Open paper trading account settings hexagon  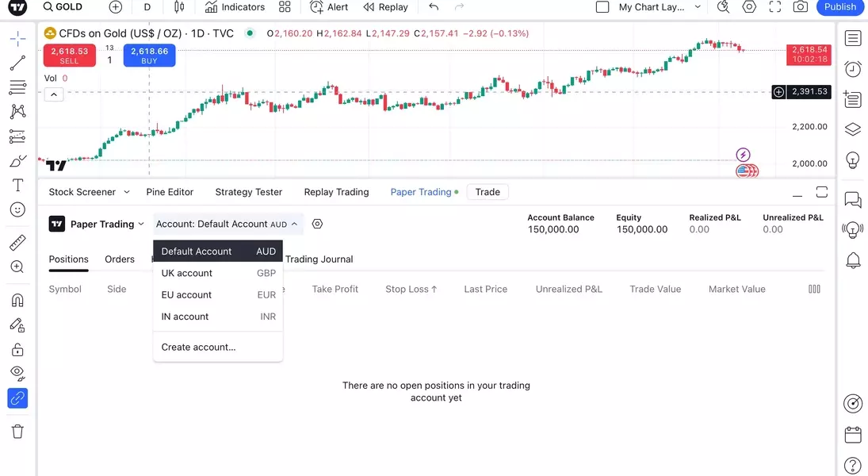(317, 224)
